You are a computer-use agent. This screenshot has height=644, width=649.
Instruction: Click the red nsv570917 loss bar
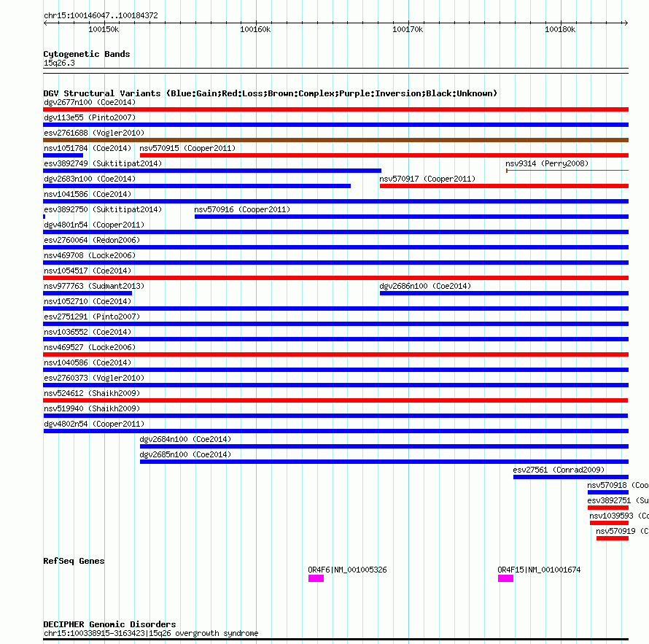504,186
